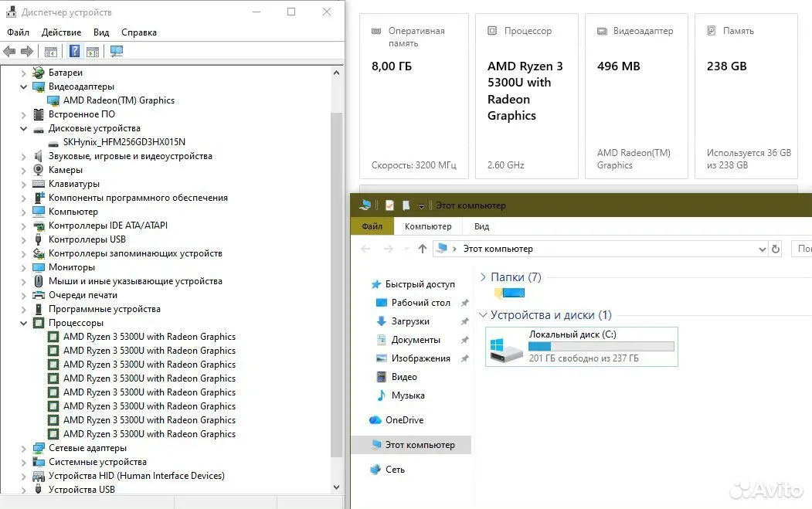Collapse the Дисковые устройства node
812x509 pixels.
coord(23,128)
